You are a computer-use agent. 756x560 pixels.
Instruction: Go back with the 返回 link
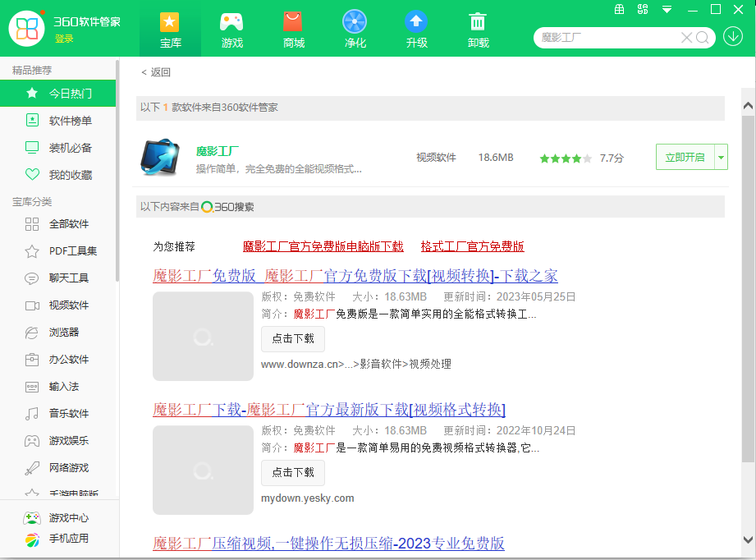(156, 72)
